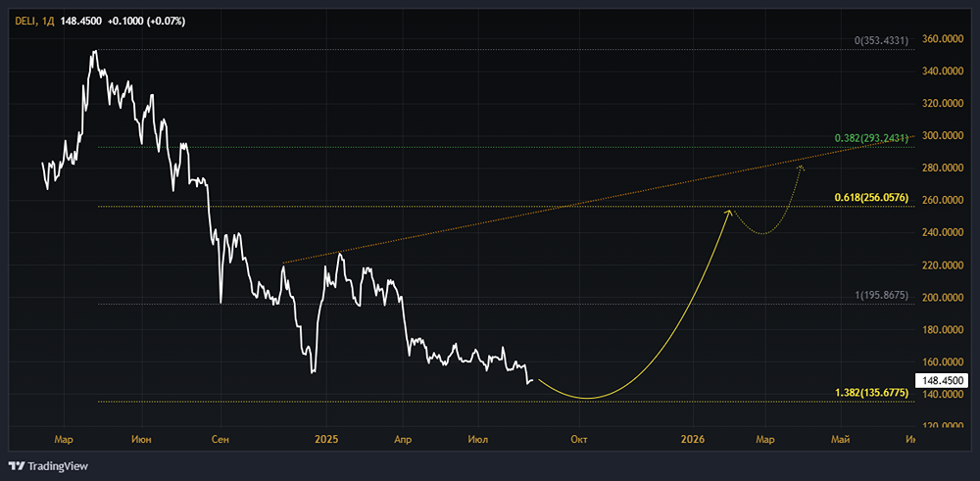Click the 320.0000 price axis label
Viewport: 980px width, 481px height.
coord(943,104)
